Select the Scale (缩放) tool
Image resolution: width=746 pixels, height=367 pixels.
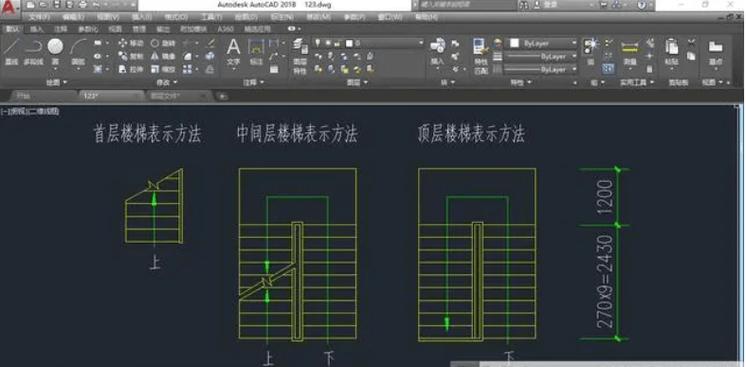(163, 69)
